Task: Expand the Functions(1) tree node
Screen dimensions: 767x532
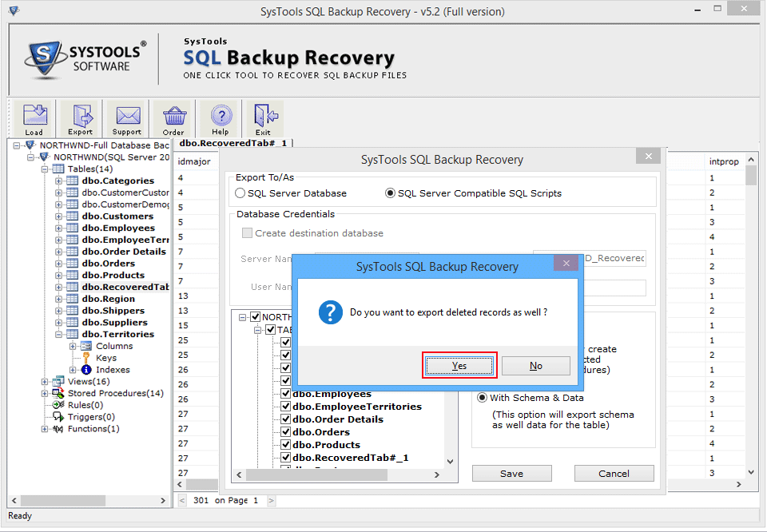Action: pos(45,429)
